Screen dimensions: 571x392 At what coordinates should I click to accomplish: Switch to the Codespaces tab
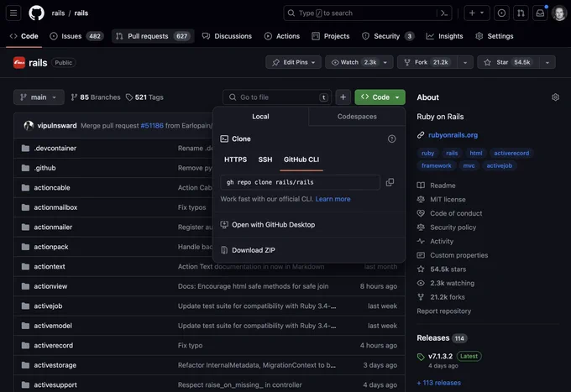(357, 117)
